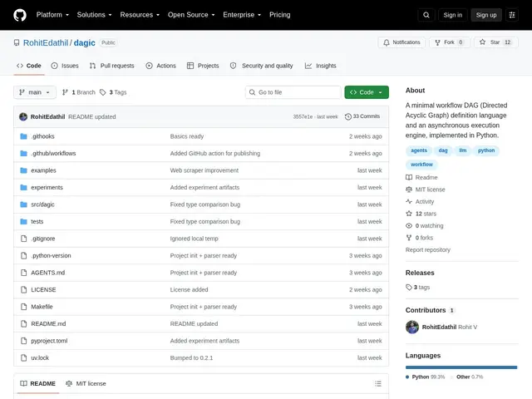Screen dimensions: 532x399
Task: Select the MIT license tab below the files
Action: (86, 384)
